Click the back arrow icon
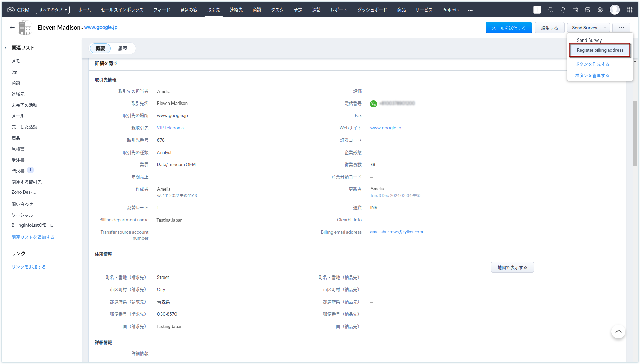The image size is (640, 364). tap(12, 27)
